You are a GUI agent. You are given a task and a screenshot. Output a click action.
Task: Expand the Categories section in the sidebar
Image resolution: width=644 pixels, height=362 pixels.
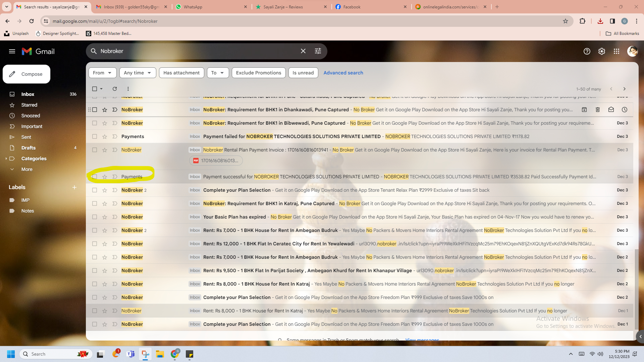[x=6, y=159]
